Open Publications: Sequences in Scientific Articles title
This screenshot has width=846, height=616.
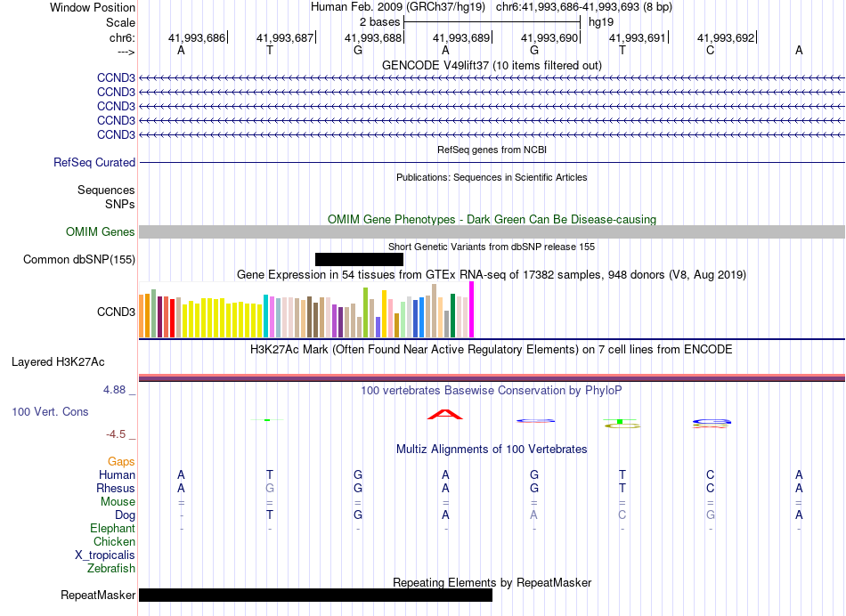click(x=492, y=177)
